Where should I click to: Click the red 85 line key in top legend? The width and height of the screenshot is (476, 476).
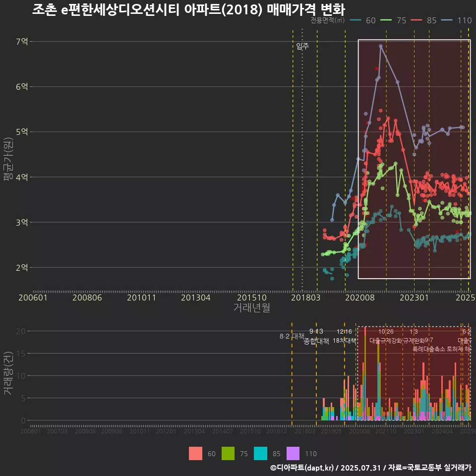(x=416, y=20)
